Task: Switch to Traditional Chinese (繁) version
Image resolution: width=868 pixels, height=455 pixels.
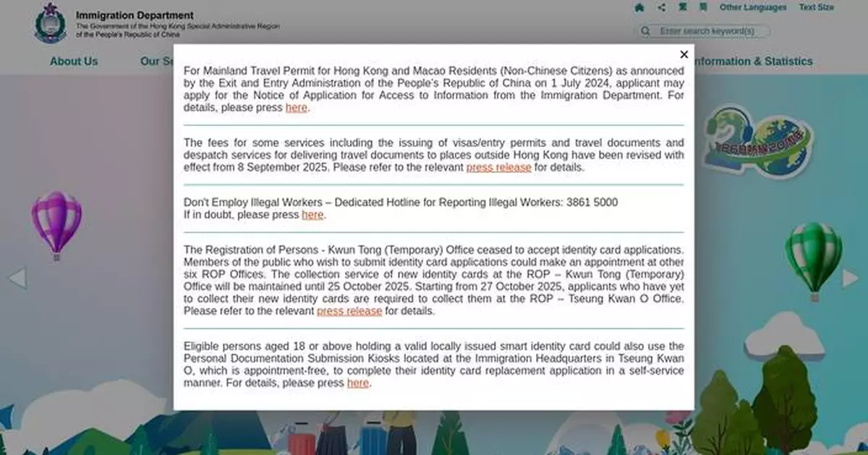Action: [x=683, y=7]
